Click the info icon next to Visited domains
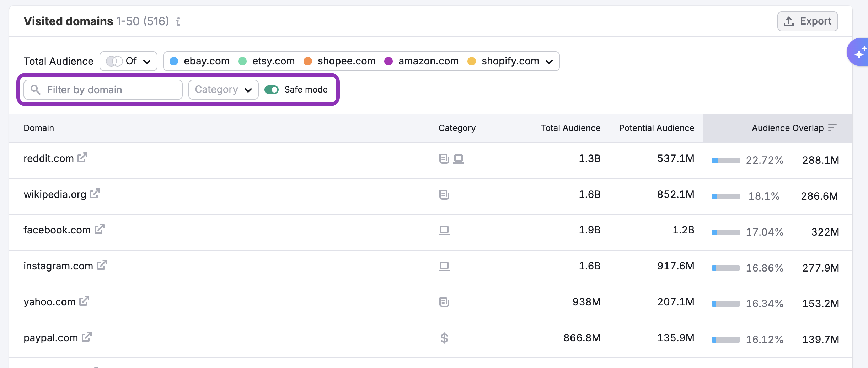This screenshot has height=368, width=868. click(x=178, y=21)
